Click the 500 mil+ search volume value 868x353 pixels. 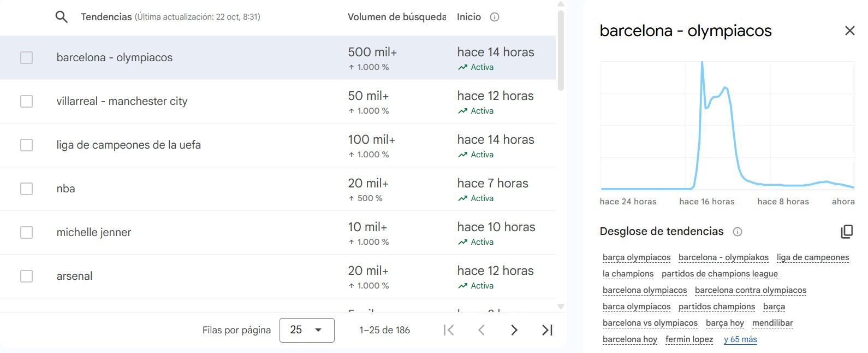(x=372, y=52)
